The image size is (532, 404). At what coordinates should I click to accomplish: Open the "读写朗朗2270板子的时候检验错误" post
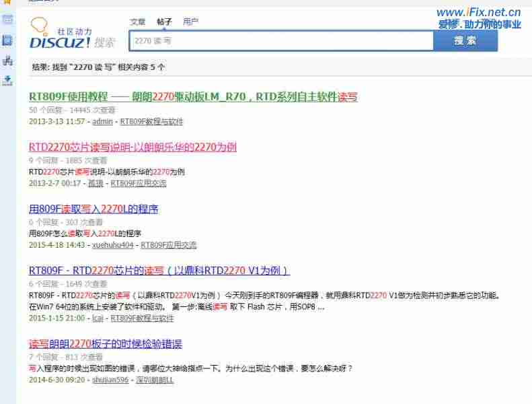coord(106,344)
